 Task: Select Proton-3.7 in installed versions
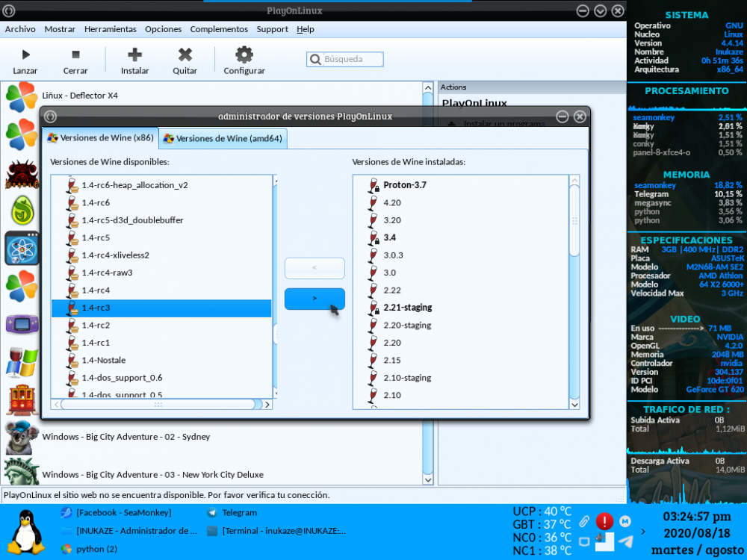point(404,185)
